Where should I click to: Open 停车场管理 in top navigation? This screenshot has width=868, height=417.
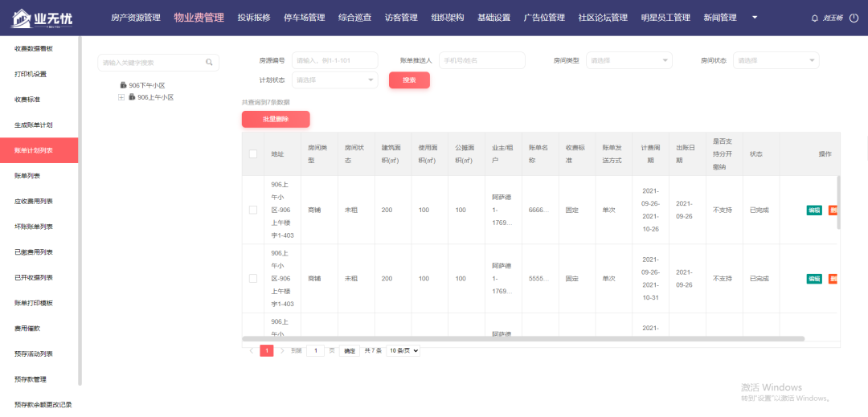point(305,18)
